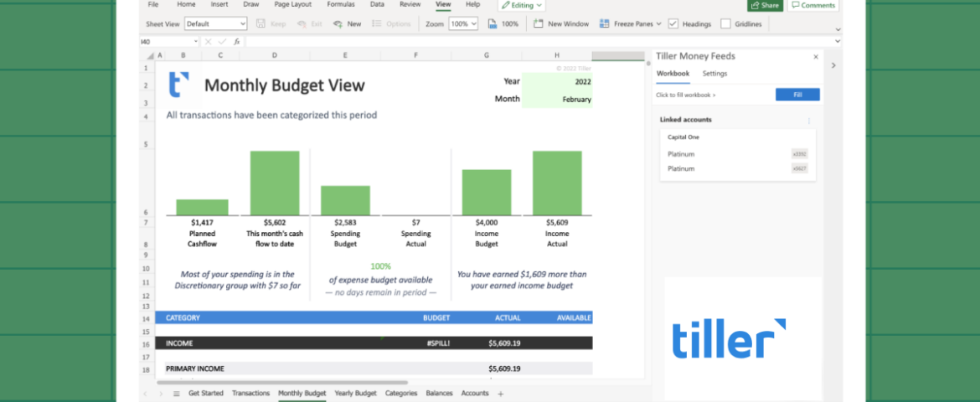The image size is (980, 402).
Task: Reset zoom with the 100% page icon
Action: tap(492, 23)
